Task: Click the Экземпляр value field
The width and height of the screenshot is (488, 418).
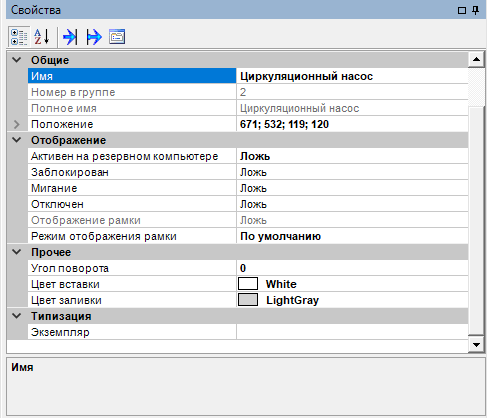Action: 352,332
